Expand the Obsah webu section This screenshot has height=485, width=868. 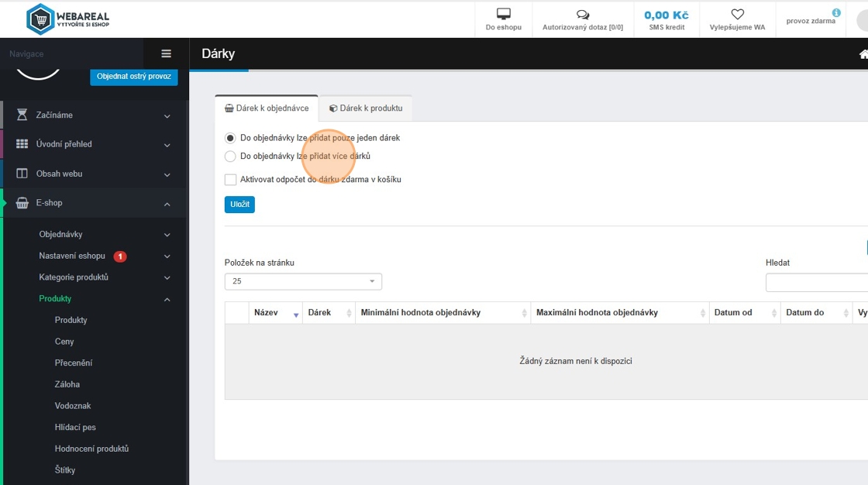click(x=167, y=175)
